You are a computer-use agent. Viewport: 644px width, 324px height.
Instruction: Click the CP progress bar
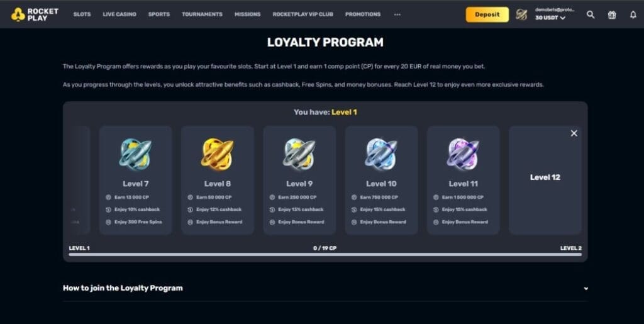[325, 255]
